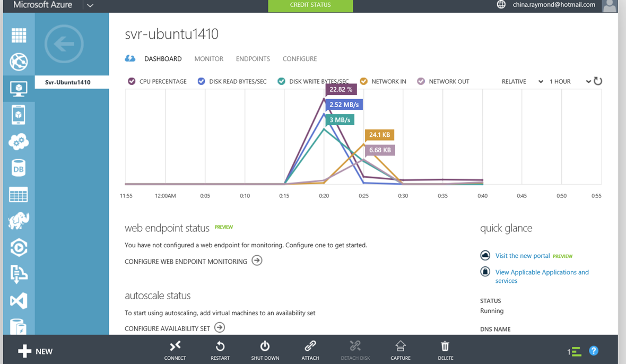Click the Microsoft Azure logo text

click(43, 5)
